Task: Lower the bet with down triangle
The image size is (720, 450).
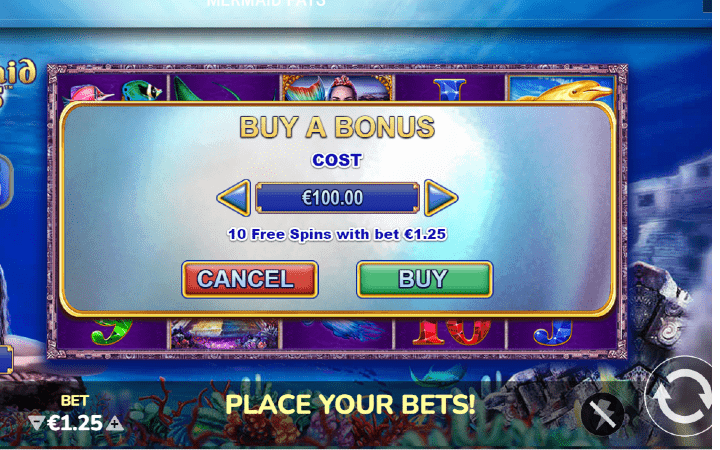Action: 36,422
